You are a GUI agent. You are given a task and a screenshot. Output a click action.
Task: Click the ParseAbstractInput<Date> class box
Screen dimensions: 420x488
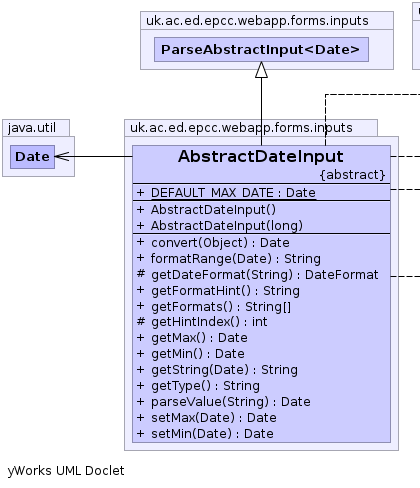point(261,49)
